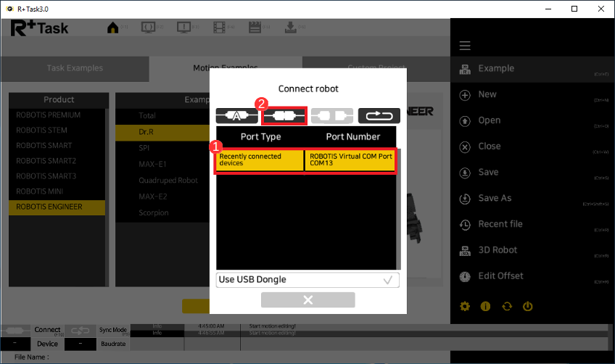Select Save As from the side menu

pos(495,198)
